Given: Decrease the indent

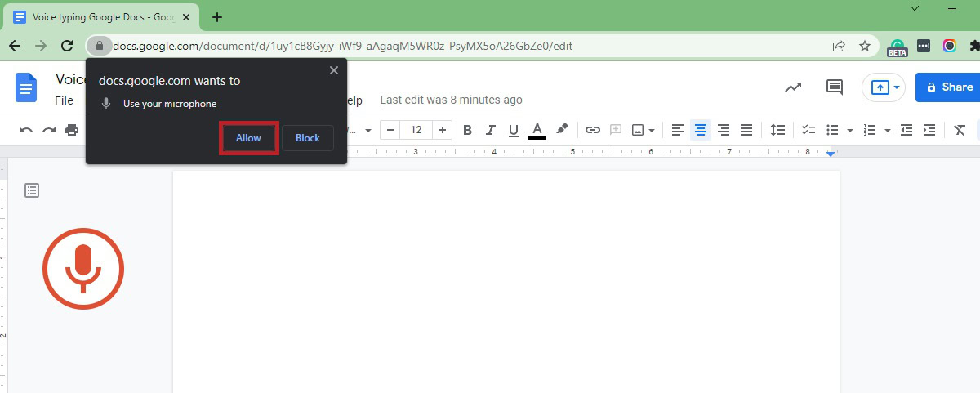Looking at the screenshot, I should (x=906, y=130).
